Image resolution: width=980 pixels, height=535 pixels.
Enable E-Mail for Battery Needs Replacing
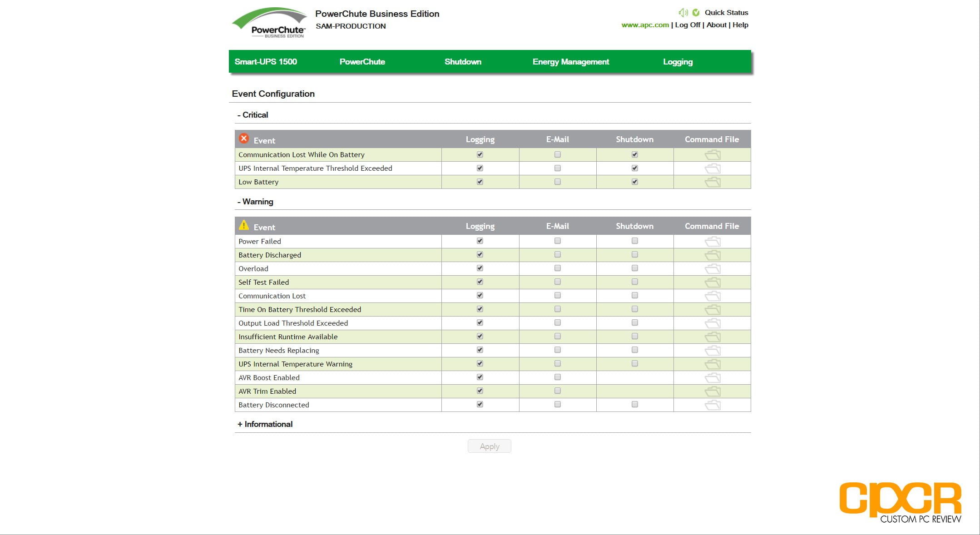[558, 350]
